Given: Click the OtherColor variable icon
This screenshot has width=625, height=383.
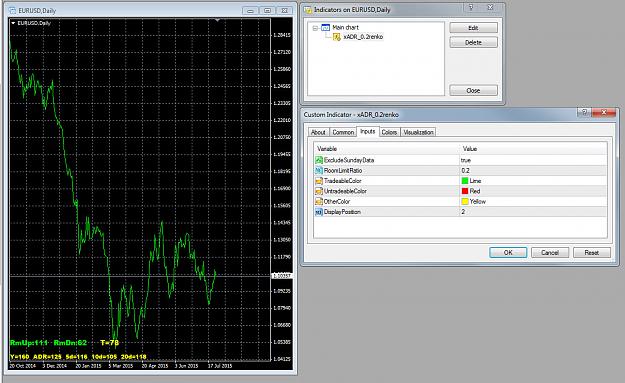Looking at the screenshot, I should 319,201.
